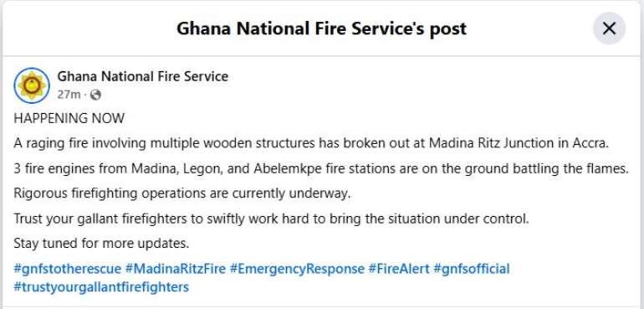The height and width of the screenshot is (309, 644).
Task: Open the Ghana National Fire Service profile picture
Action: pos(32,85)
